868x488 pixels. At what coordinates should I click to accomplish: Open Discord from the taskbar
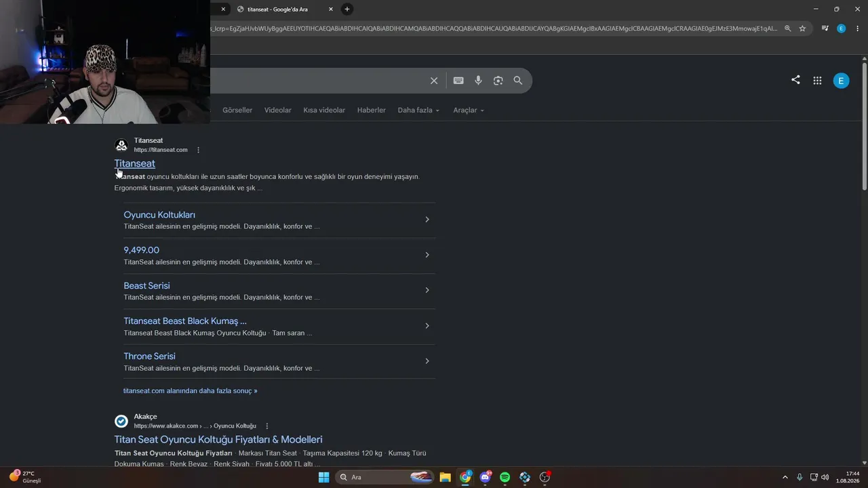click(486, 477)
